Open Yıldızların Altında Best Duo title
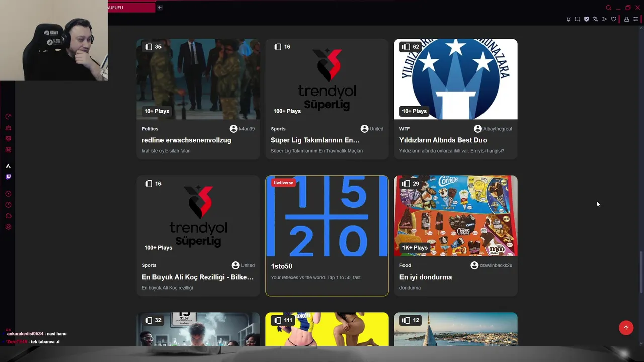Viewport: 644px width, 362px height. [443, 140]
